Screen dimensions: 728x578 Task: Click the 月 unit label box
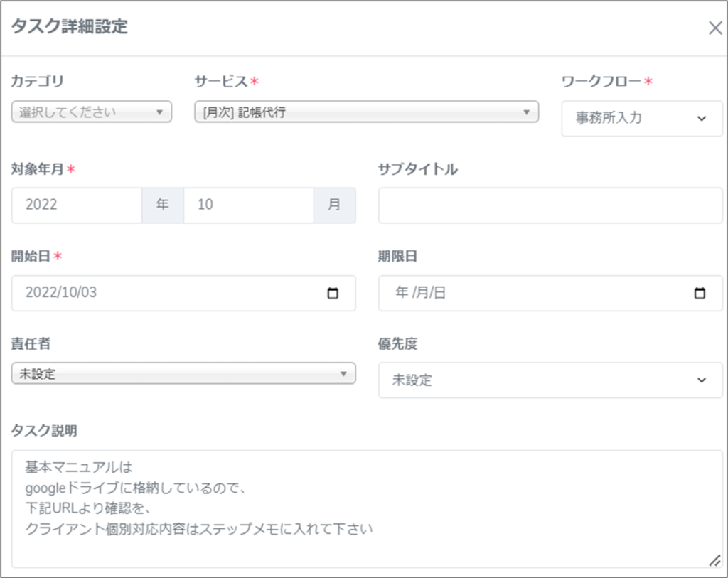[x=334, y=205]
